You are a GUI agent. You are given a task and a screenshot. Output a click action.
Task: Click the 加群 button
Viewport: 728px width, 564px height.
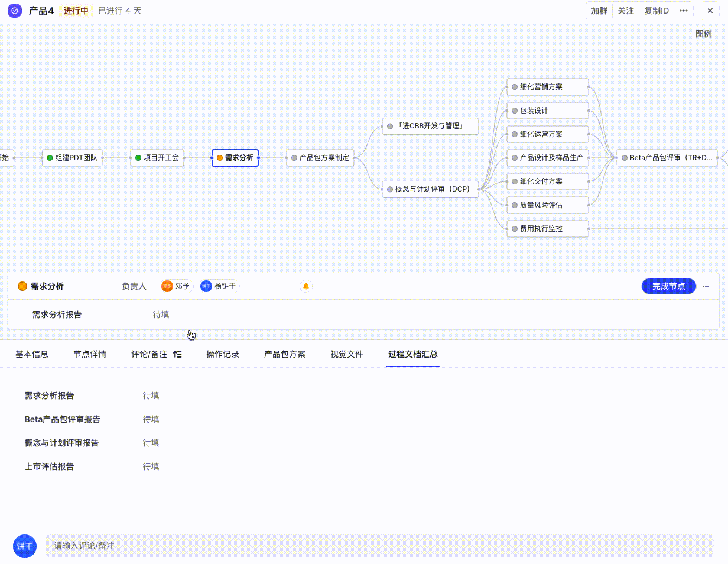[x=599, y=11]
